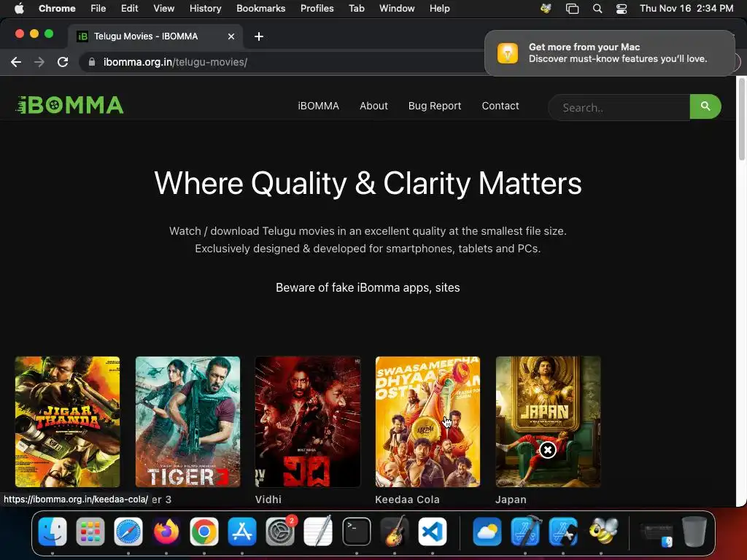Select the Telugu Movies - IBOMMA tab
Viewport: 747px width, 560px height.
[x=155, y=36]
